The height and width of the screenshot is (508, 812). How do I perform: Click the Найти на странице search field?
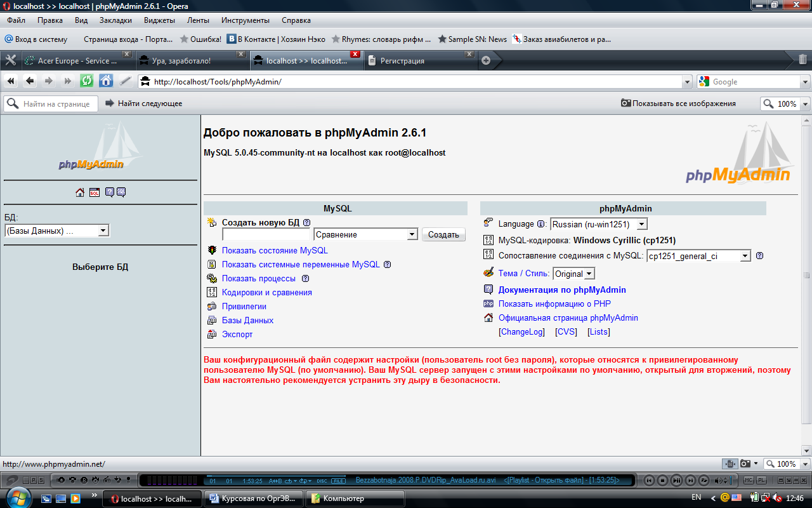(x=51, y=104)
